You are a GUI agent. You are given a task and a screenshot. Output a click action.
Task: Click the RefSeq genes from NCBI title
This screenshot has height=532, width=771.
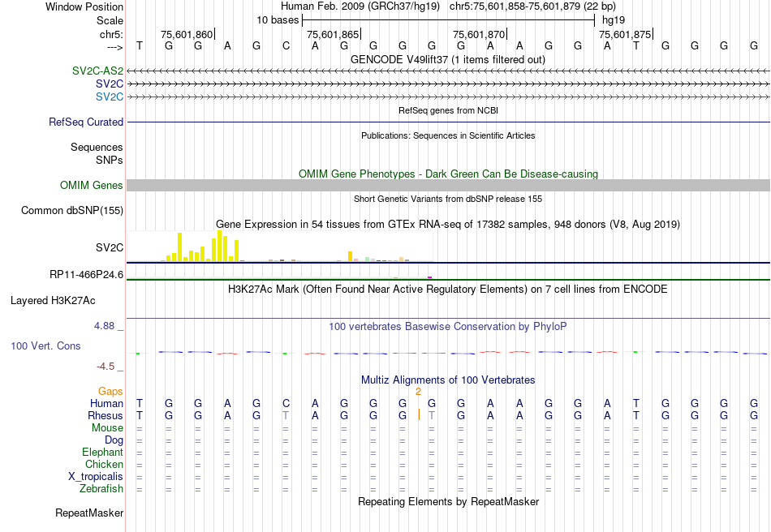tap(448, 110)
